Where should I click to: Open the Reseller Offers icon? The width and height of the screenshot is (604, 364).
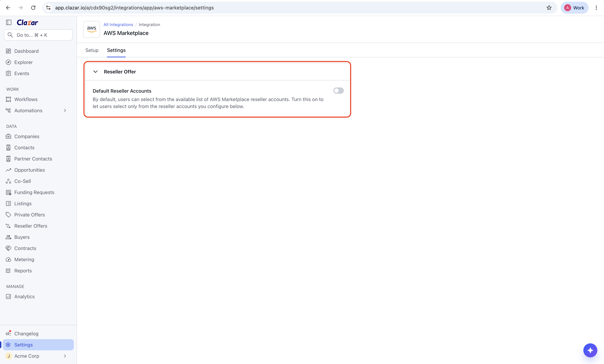tap(8, 226)
